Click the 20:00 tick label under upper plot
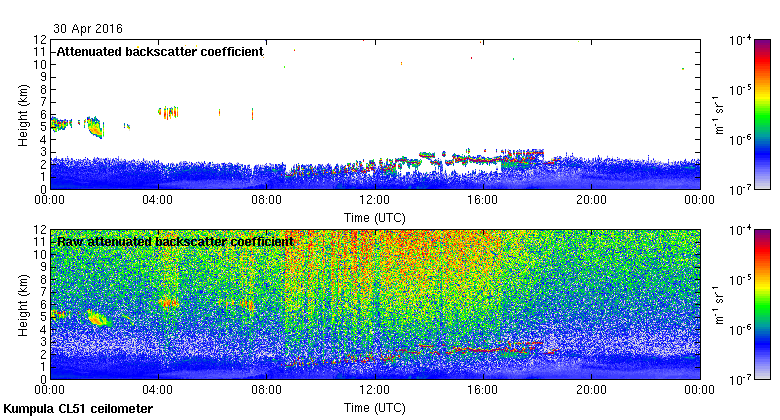Image resolution: width=780 pixels, height=420 pixels. pyautogui.click(x=591, y=200)
